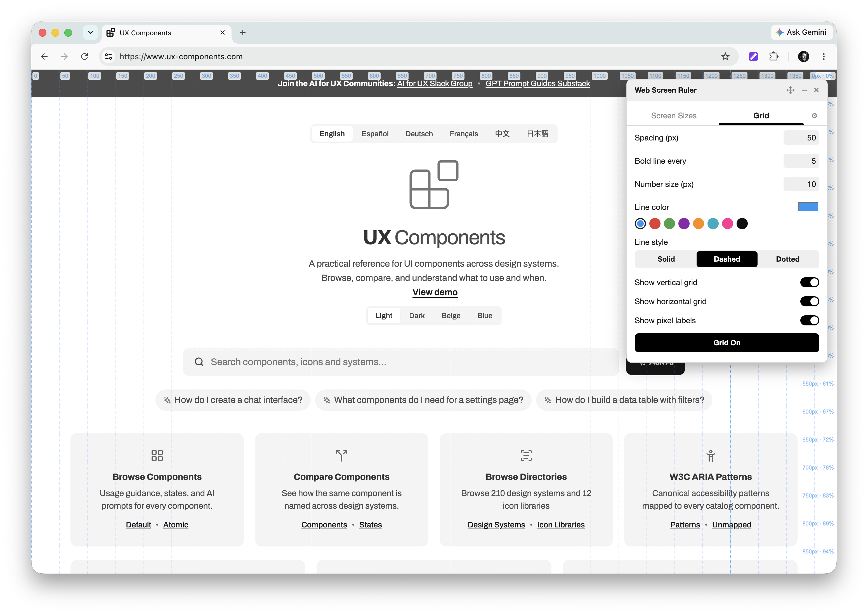The width and height of the screenshot is (868, 615).
Task: Choose the blue line color swatch
Action: (640, 224)
